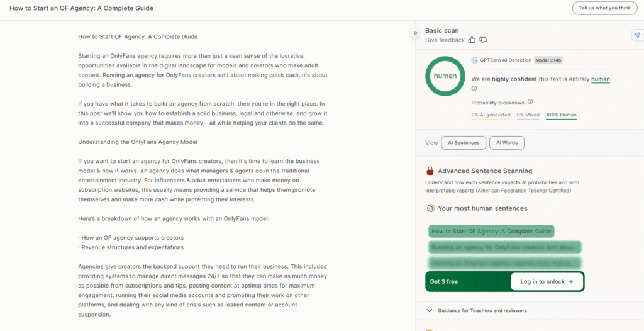This screenshot has height=331, width=644.
Task: Select the 100% Human breakdown tab
Action: [x=561, y=115]
